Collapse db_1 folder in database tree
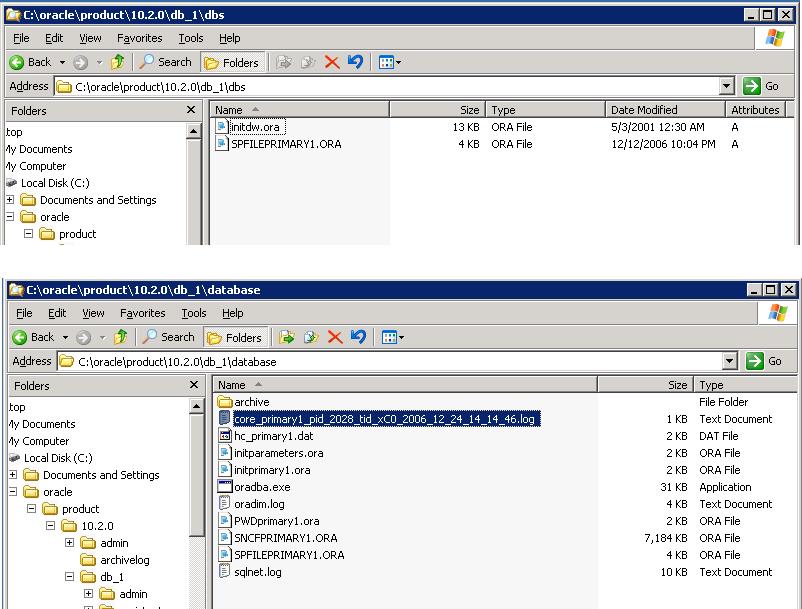The image size is (802, 609). point(70,577)
